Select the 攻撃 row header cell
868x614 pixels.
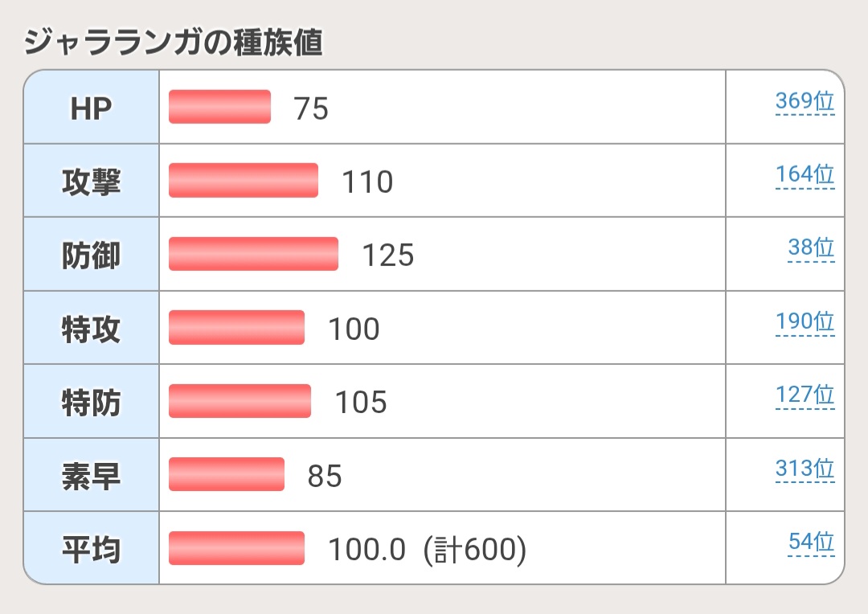pos(91,181)
